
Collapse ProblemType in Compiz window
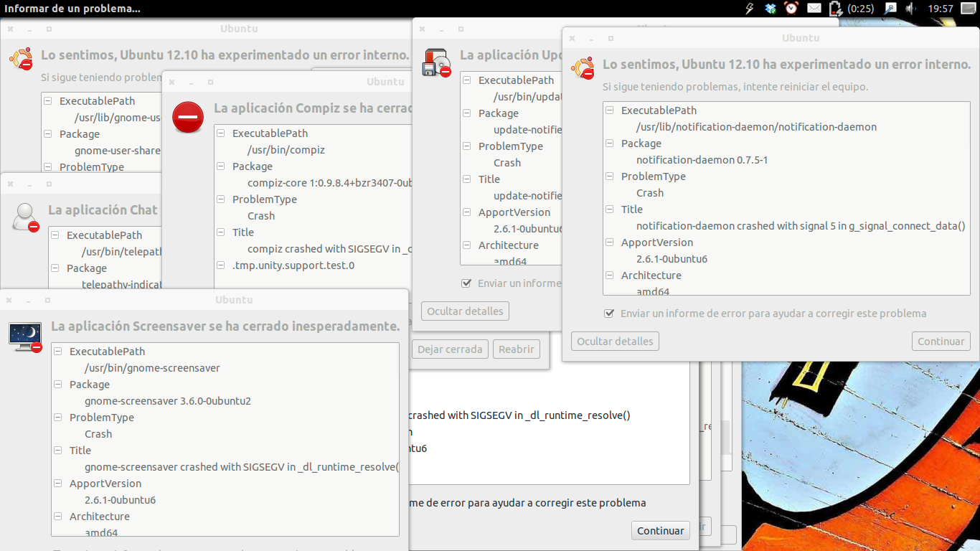click(x=221, y=199)
